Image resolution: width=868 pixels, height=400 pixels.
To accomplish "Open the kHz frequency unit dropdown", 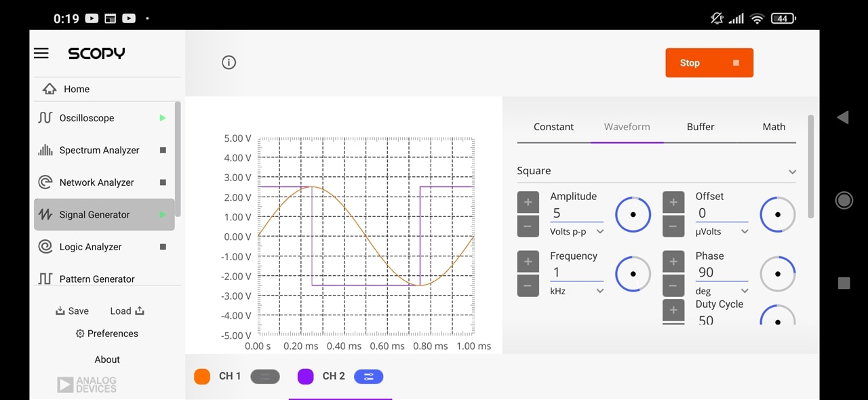I will (x=576, y=291).
